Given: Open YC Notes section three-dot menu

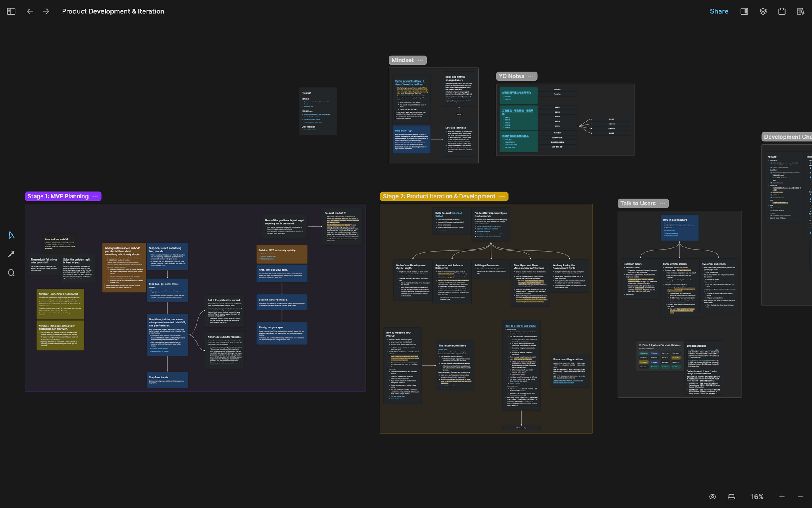Looking at the screenshot, I should pyautogui.click(x=531, y=76).
